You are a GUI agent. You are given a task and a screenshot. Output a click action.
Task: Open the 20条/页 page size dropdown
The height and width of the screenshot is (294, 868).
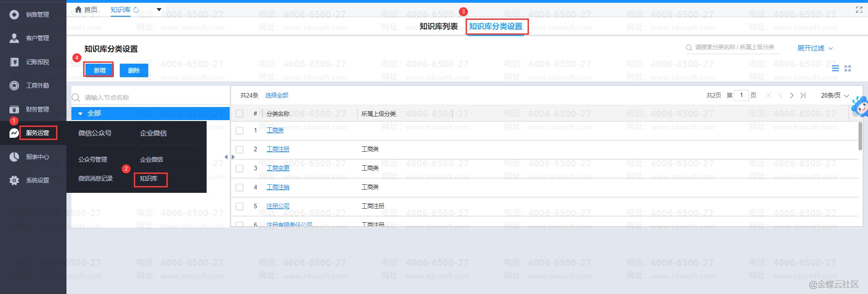pyautogui.click(x=835, y=95)
